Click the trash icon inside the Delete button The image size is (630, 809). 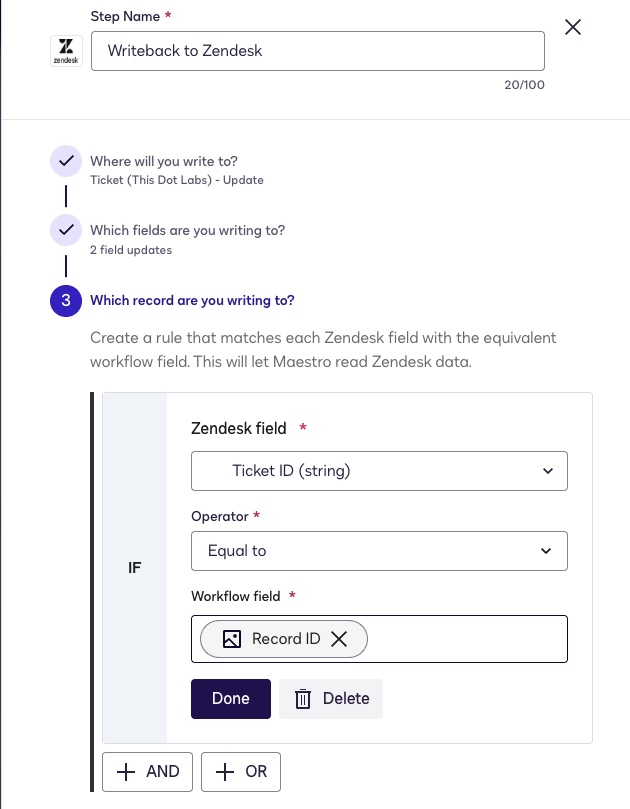tap(303, 698)
